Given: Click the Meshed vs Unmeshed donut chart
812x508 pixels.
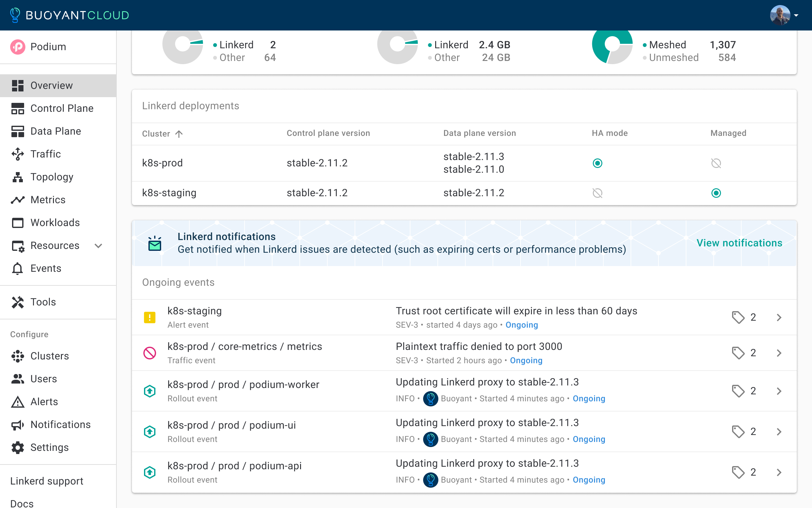Looking at the screenshot, I should pos(612,44).
